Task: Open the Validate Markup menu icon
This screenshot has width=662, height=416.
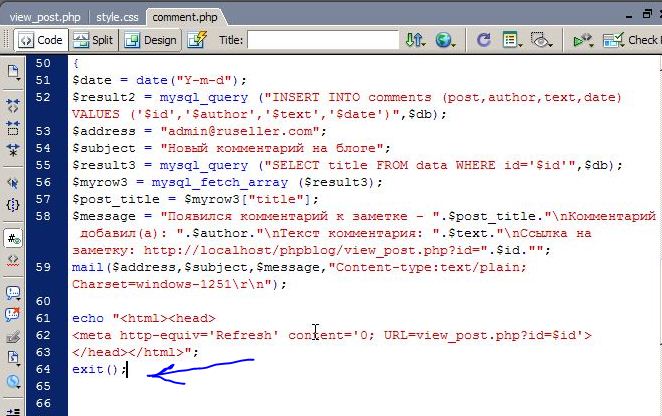Action: [x=583, y=40]
